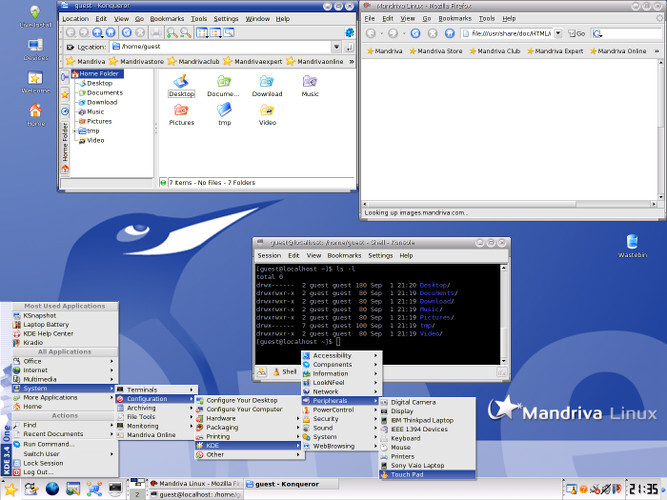Screen dimensions: 667x500
Task: Click the Firefox Home toolbar button
Action: coord(450,33)
